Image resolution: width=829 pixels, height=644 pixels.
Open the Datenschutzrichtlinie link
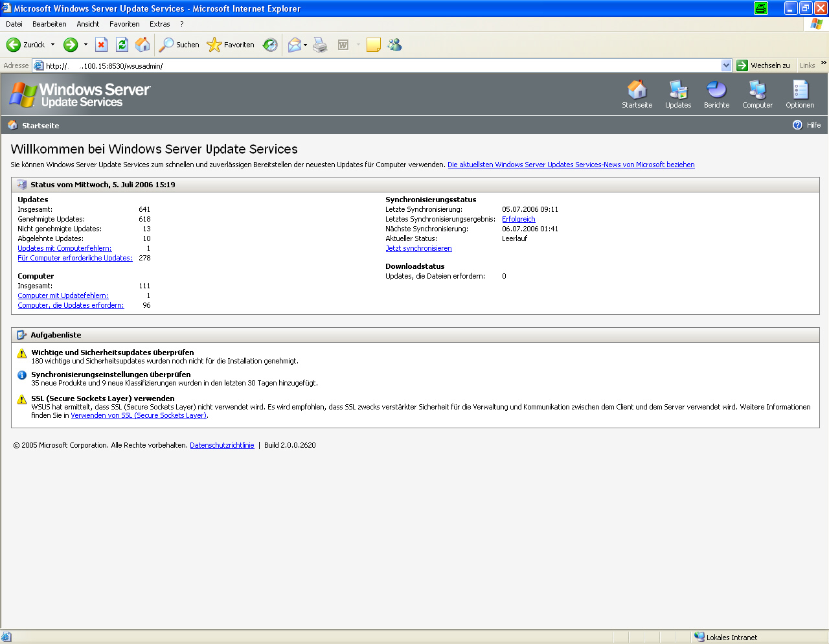(x=222, y=445)
